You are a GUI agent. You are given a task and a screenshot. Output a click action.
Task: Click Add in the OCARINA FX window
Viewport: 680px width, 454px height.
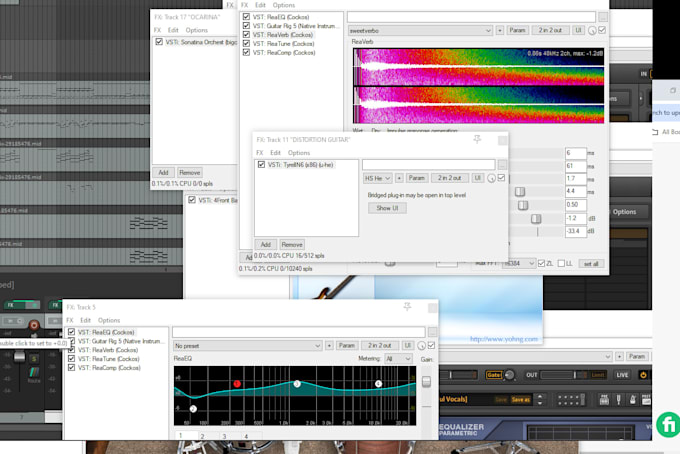(163, 172)
